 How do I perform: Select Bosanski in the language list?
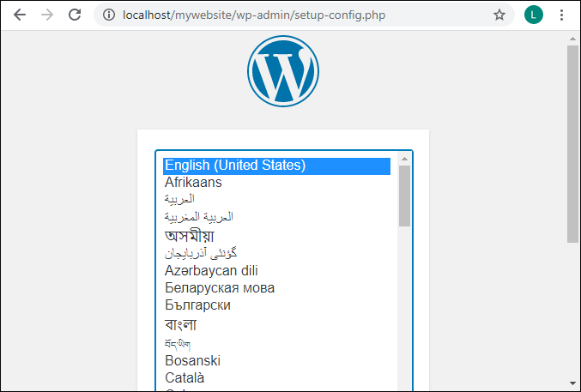point(277,361)
